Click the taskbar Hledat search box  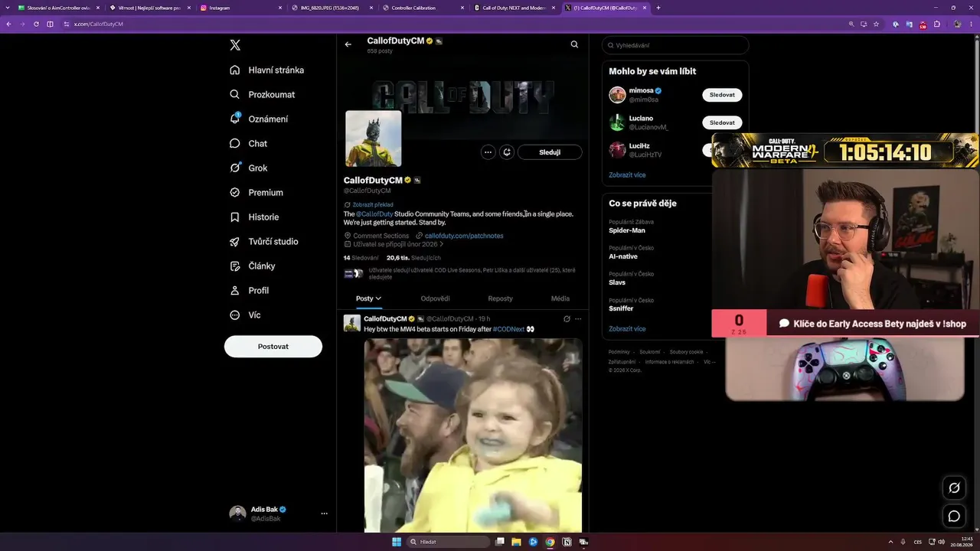(449, 542)
